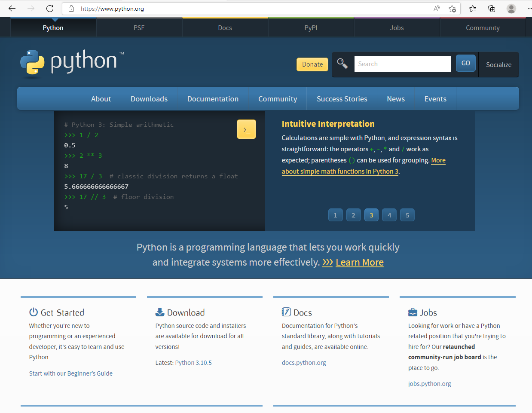Click the Python logo in header
This screenshot has width=532, height=413.
click(72, 63)
